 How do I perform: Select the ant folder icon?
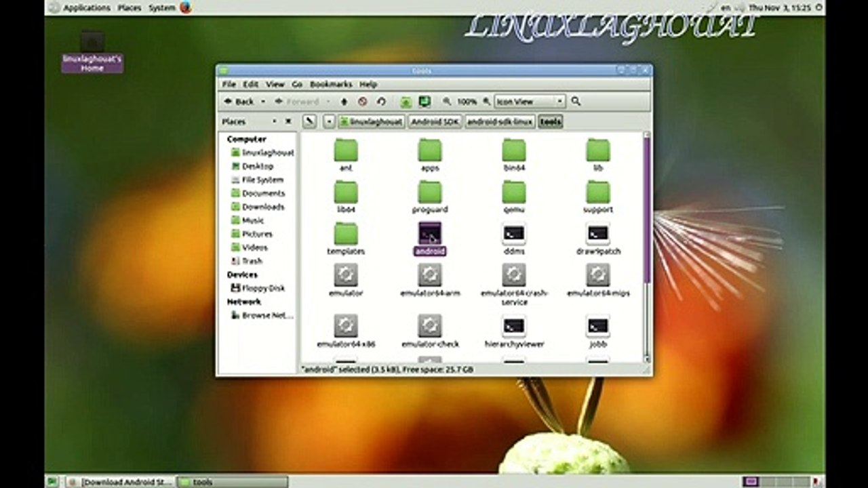[346, 150]
